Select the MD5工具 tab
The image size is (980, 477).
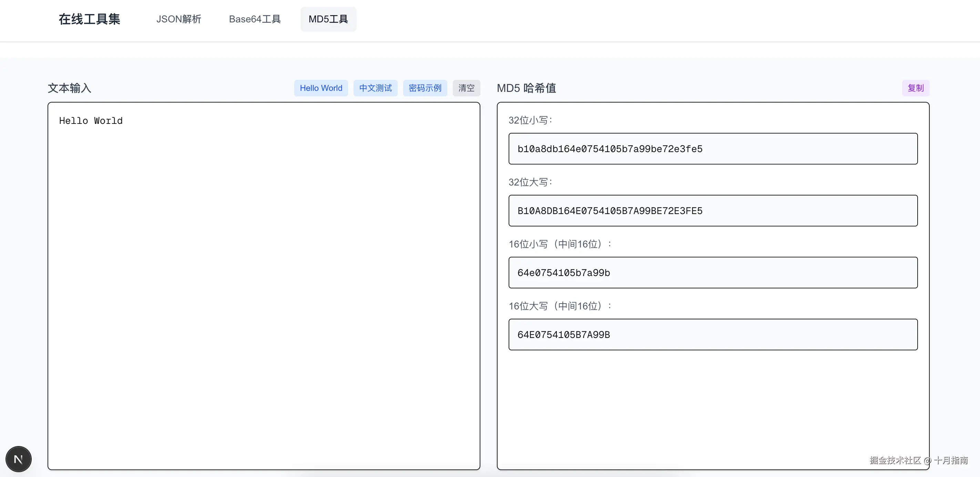328,19
